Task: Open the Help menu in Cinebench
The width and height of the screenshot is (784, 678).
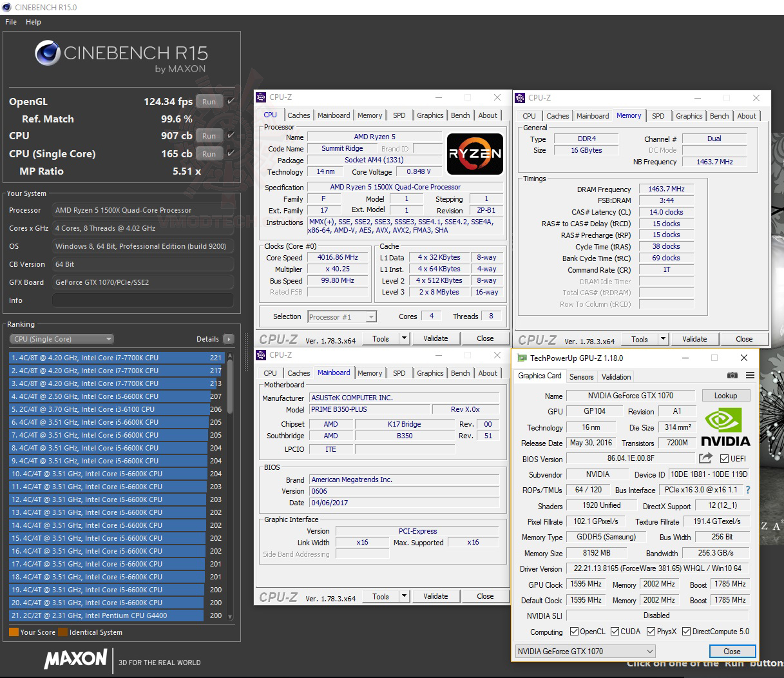Action: tap(33, 22)
